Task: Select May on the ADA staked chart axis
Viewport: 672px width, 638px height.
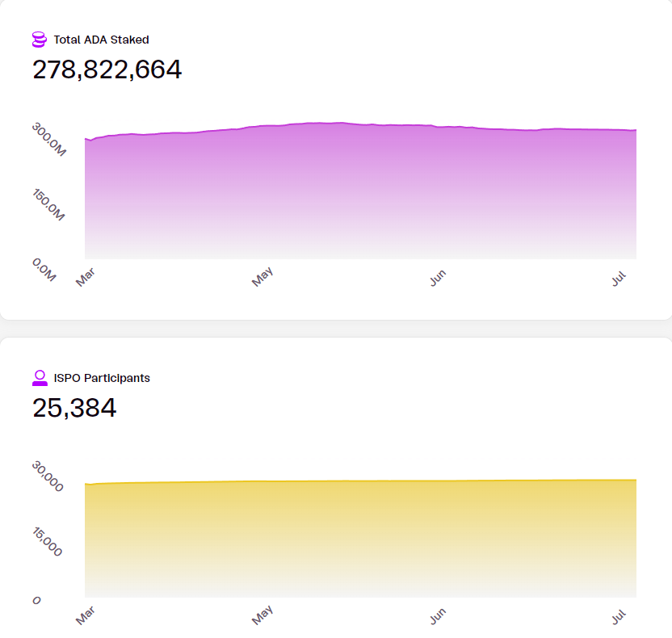Action: coord(262,278)
